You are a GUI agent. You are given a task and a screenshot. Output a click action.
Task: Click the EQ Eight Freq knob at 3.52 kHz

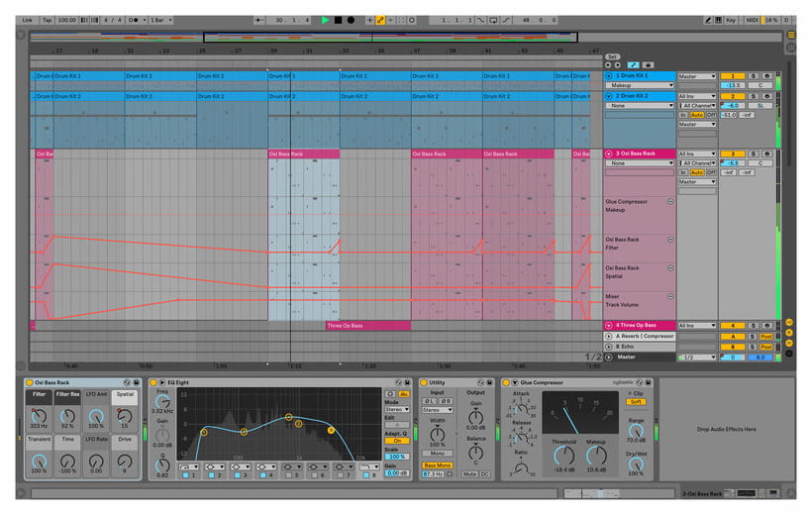tap(162, 402)
